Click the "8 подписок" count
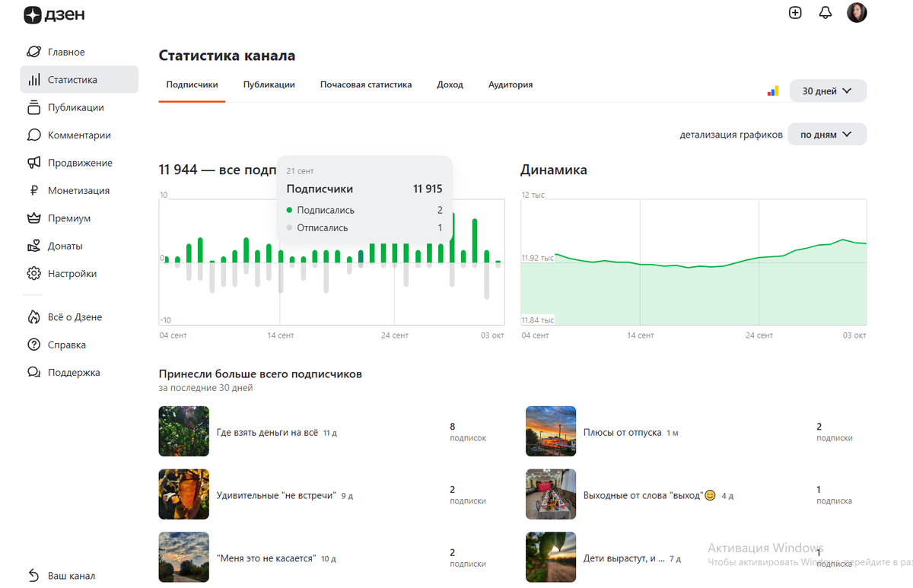The height and width of the screenshot is (588, 913). point(467,432)
